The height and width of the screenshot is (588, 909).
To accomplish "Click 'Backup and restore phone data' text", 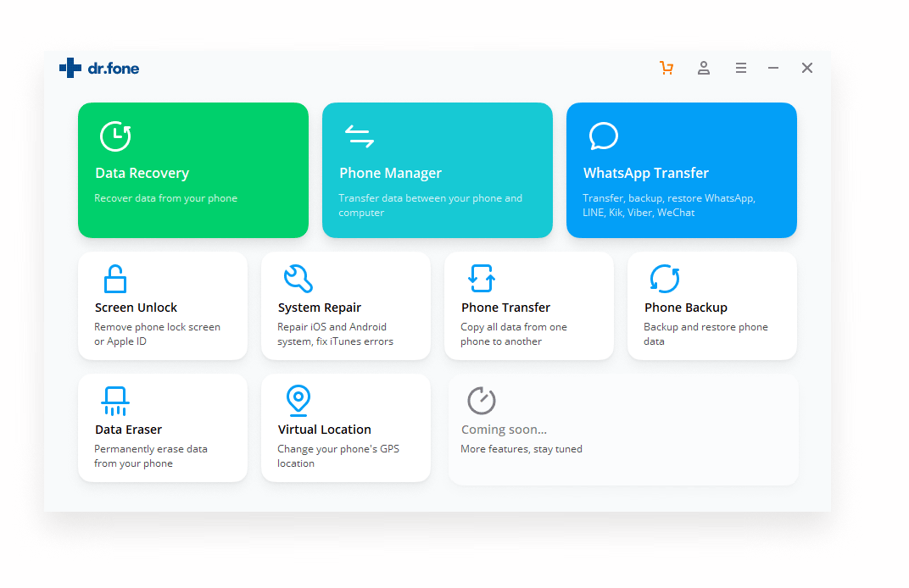I will (705, 335).
